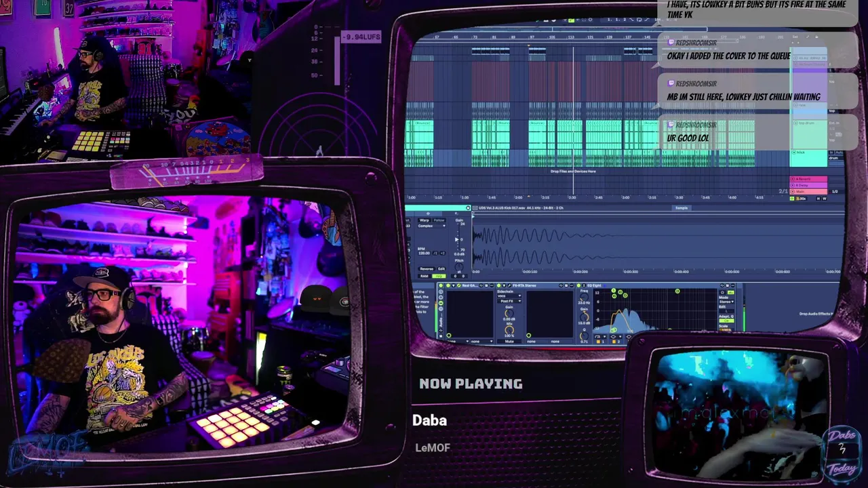Click the halve tempo /2 button
The width and height of the screenshot is (868, 488).
tap(435, 253)
